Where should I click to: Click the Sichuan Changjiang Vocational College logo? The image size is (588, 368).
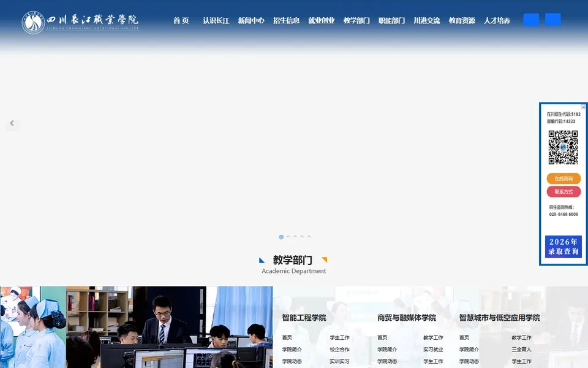[x=80, y=22]
